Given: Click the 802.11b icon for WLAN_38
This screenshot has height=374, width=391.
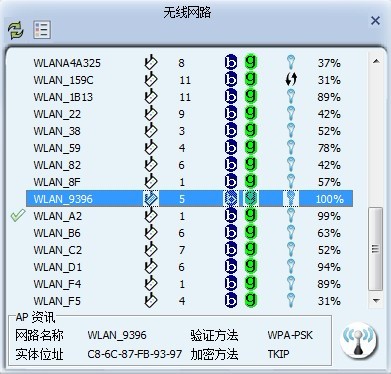Looking at the screenshot, I should pyautogui.click(x=231, y=130).
